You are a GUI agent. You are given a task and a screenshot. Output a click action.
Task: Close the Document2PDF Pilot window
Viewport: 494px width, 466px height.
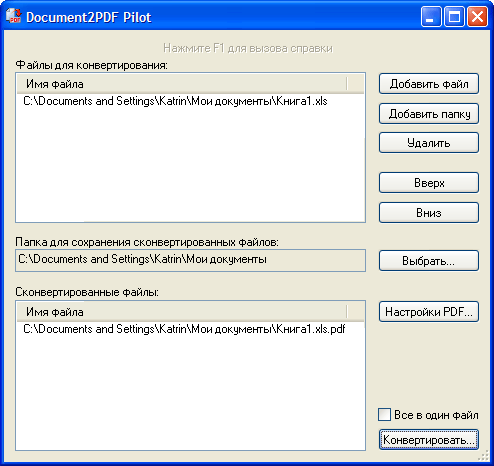pos(477,16)
